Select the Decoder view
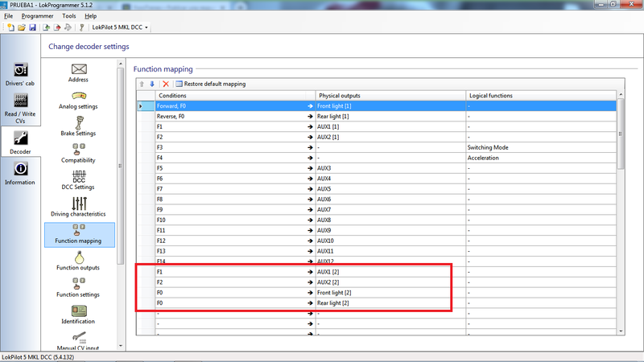 point(20,142)
